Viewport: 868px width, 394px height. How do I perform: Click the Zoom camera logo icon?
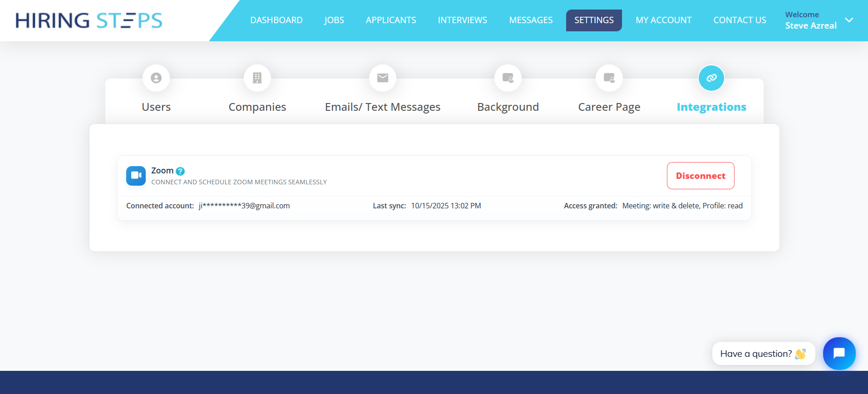pos(136,176)
